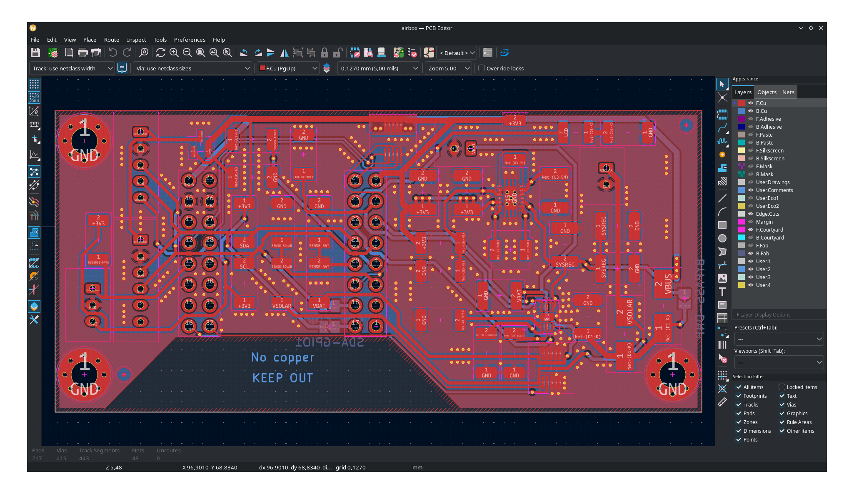
Task: Open the scripting console icon
Action: point(488,52)
